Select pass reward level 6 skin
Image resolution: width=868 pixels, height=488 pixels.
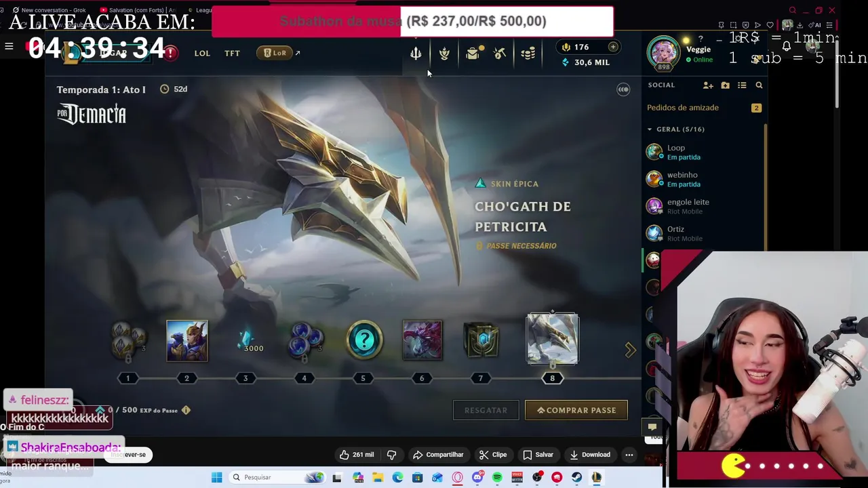click(422, 340)
